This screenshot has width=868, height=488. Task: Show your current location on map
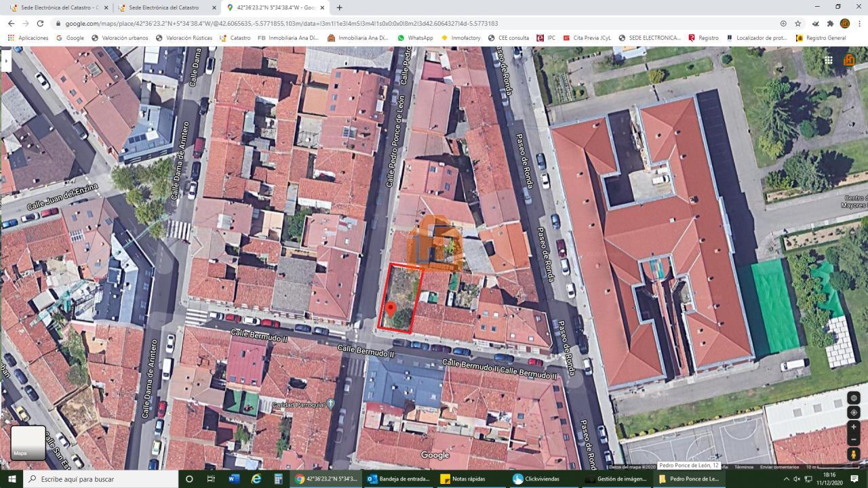click(x=854, y=412)
